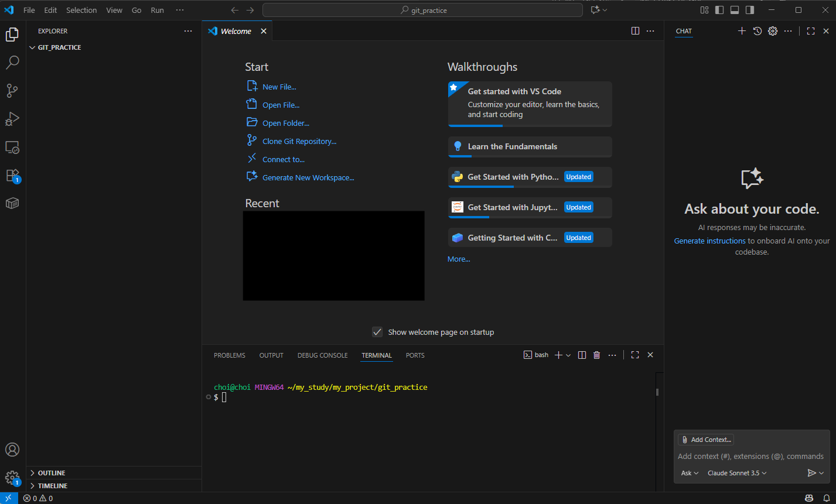
Task: Open the editor More Actions ellipsis
Action: click(650, 31)
